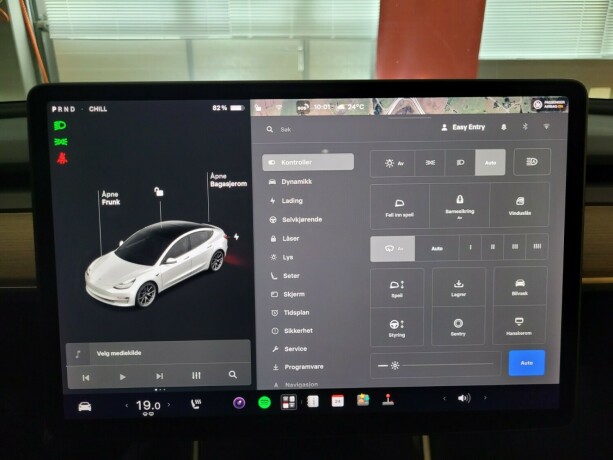Image resolution: width=613 pixels, height=460 pixels.
Task: Open Hanskerom glovebox
Action: coord(519,325)
